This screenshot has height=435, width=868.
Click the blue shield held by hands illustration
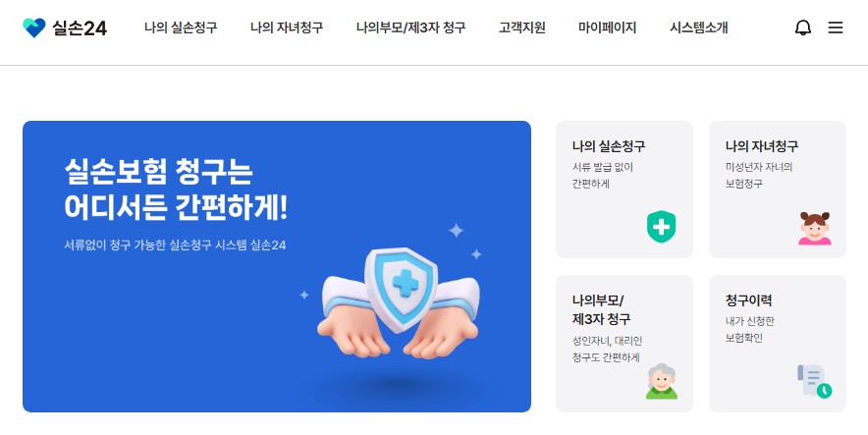coord(398,302)
